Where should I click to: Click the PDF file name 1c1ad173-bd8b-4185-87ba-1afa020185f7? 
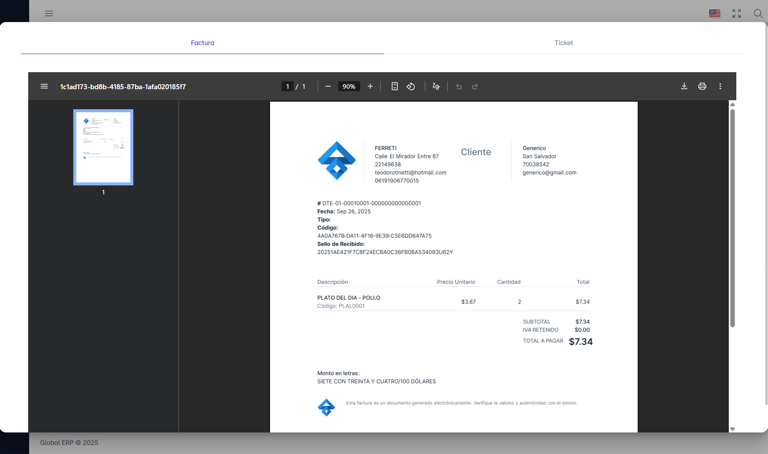(123, 87)
